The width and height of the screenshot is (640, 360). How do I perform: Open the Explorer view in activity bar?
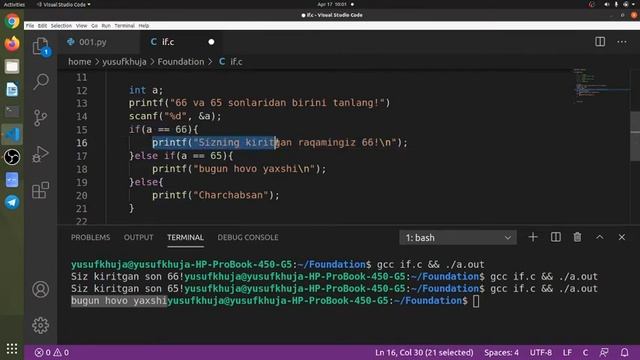coord(40,46)
